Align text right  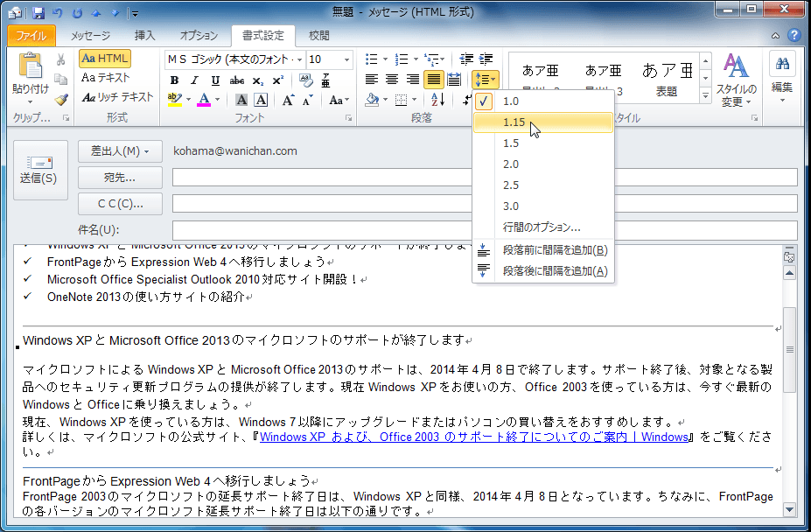click(412, 80)
